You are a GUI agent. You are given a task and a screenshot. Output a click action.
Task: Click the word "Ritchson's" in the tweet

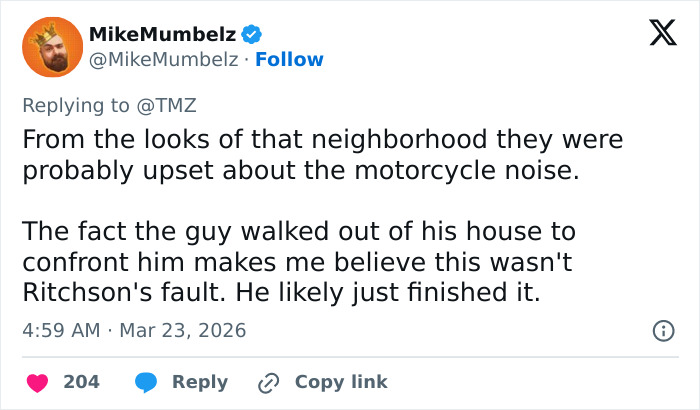(90, 295)
